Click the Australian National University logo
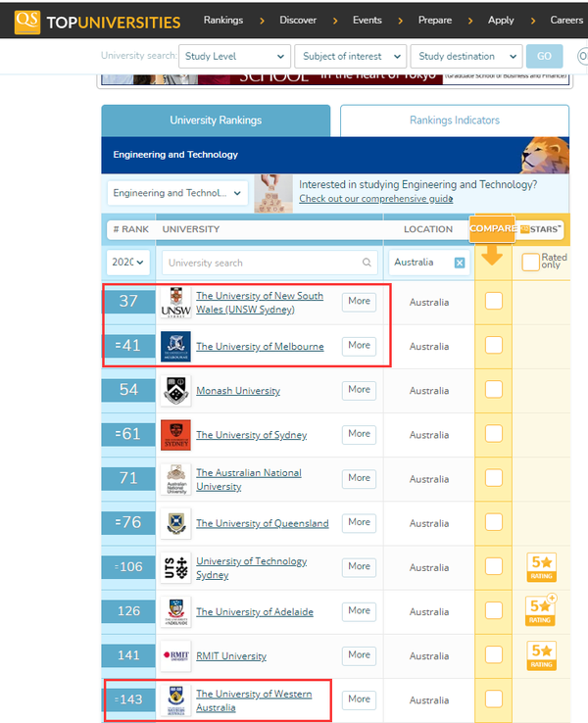The width and height of the screenshot is (588, 723). point(175,479)
